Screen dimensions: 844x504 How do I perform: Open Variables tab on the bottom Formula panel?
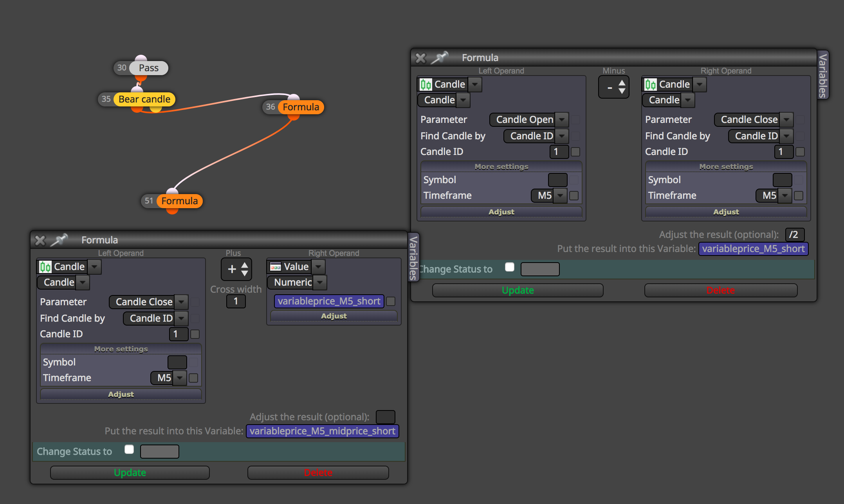pyautogui.click(x=413, y=258)
